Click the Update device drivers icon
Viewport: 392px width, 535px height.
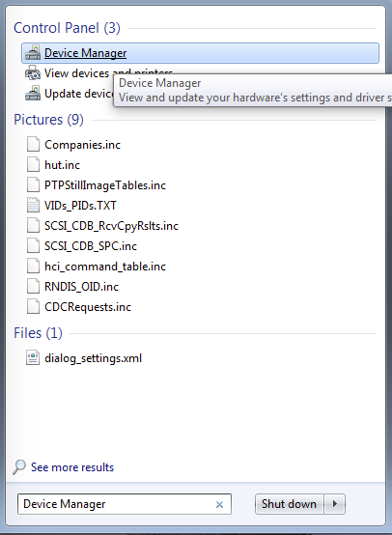click(33, 94)
